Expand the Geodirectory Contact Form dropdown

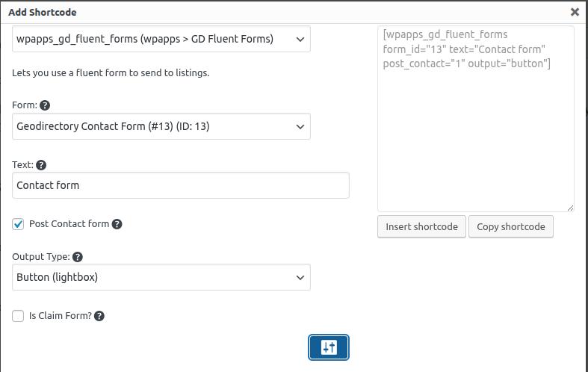161,126
